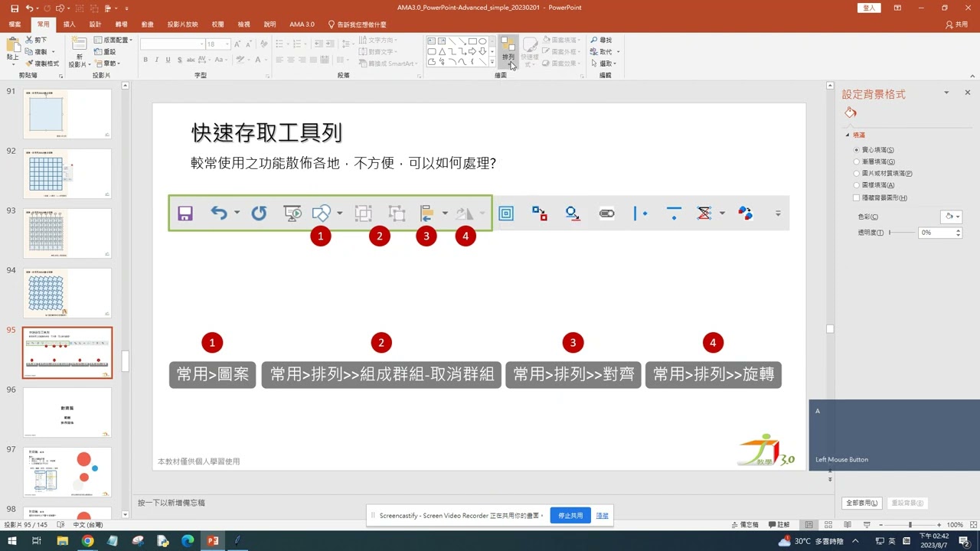
Task: Click Apply to All (全部套用) button
Action: pyautogui.click(x=861, y=503)
